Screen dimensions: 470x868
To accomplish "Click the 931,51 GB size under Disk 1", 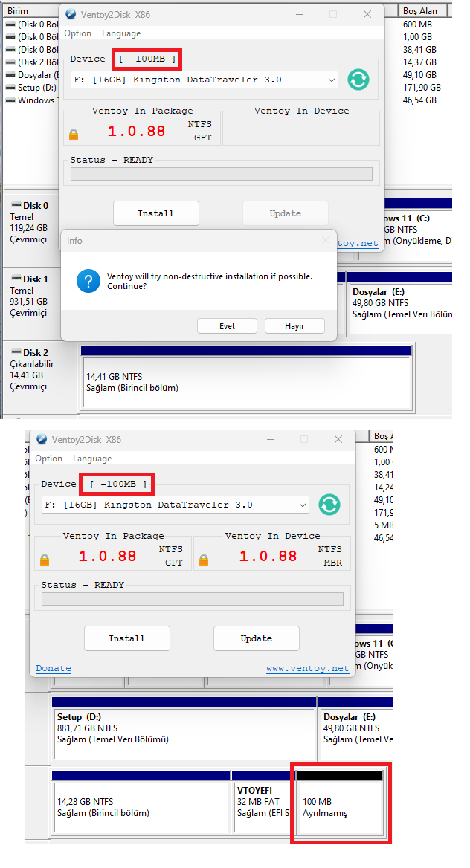I will [29, 302].
